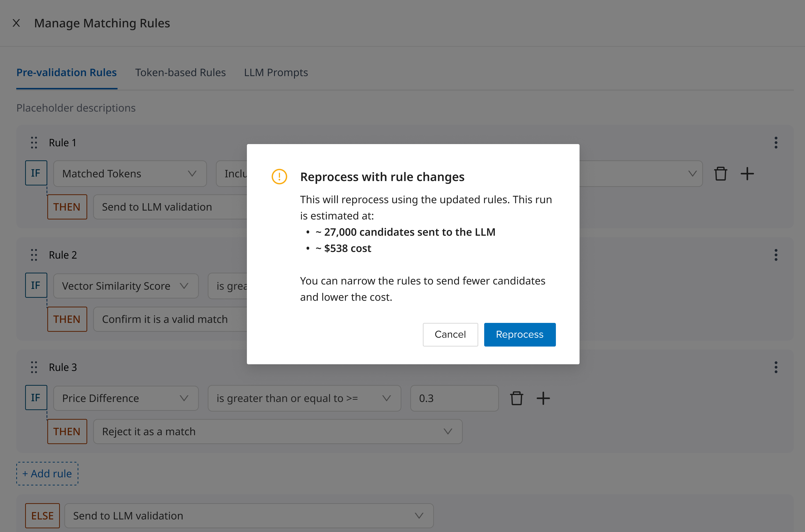Open the Rule 1 Inclu... operator dropdown
This screenshot has width=805, height=532.
pyautogui.click(x=232, y=174)
